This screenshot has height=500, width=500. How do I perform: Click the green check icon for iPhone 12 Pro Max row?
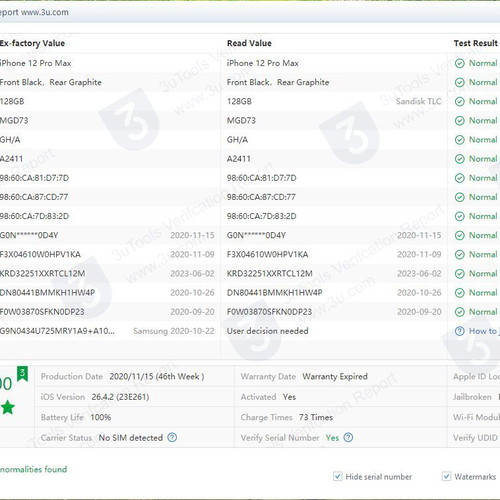[x=460, y=63]
